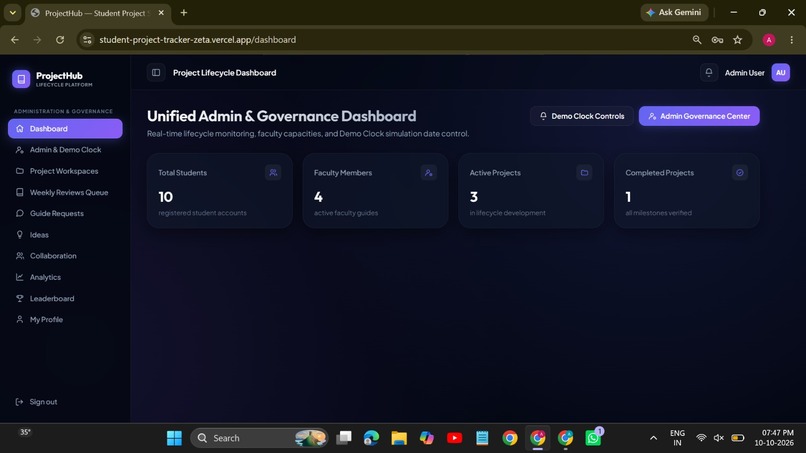The height and width of the screenshot is (453, 806).
Task: Click Ask Gemini button
Action: click(674, 12)
